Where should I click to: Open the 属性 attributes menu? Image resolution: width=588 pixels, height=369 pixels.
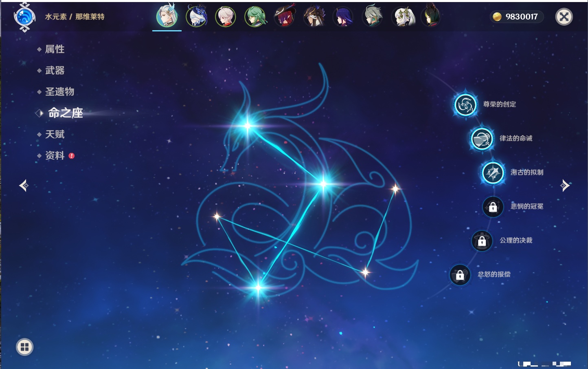[55, 49]
